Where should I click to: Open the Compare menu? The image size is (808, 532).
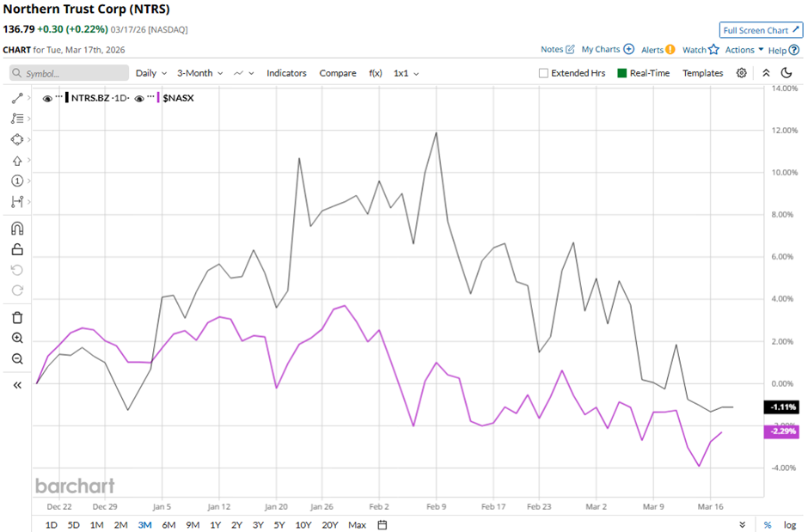[338, 73]
